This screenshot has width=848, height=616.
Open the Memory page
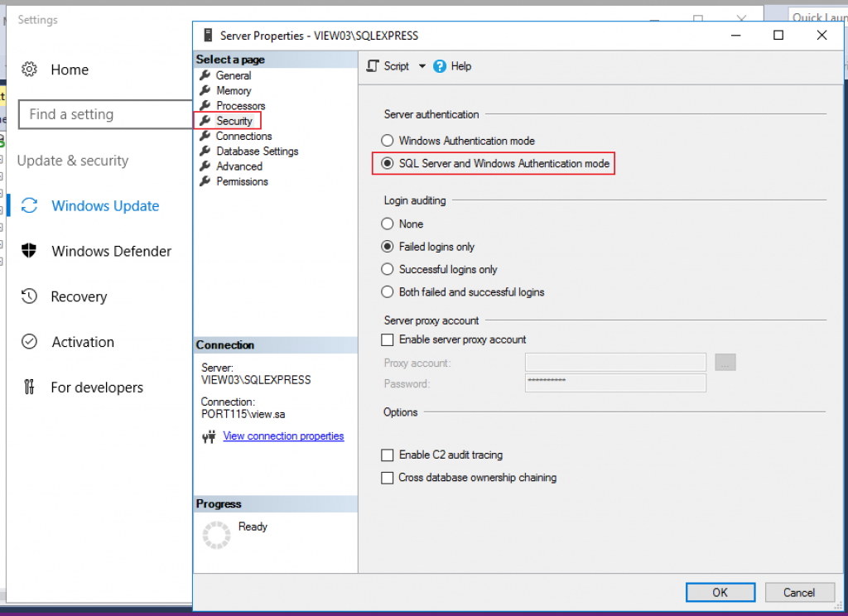coord(234,91)
